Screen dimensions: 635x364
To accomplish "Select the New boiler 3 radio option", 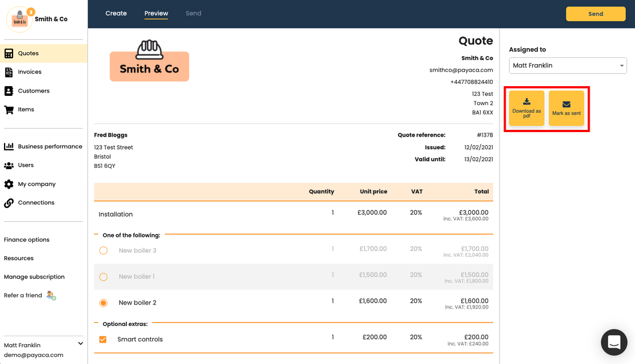I will [x=103, y=251].
